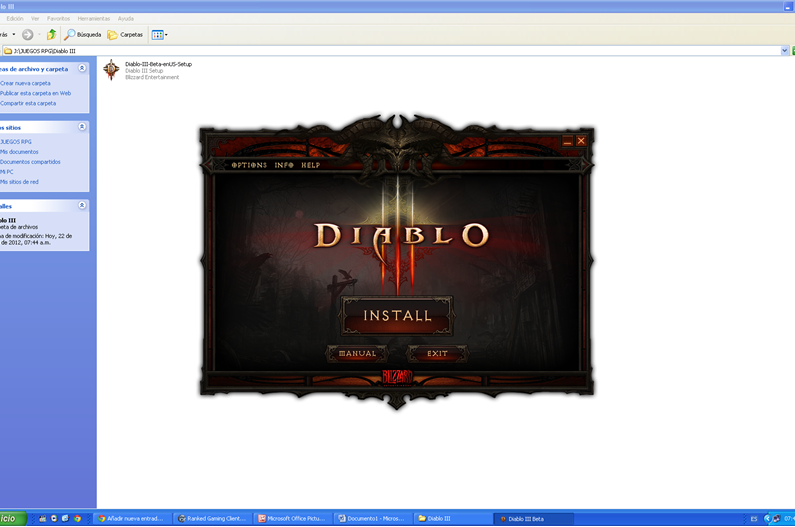
Task: Click Publicar esta carpeta en Web
Action: tap(35, 93)
